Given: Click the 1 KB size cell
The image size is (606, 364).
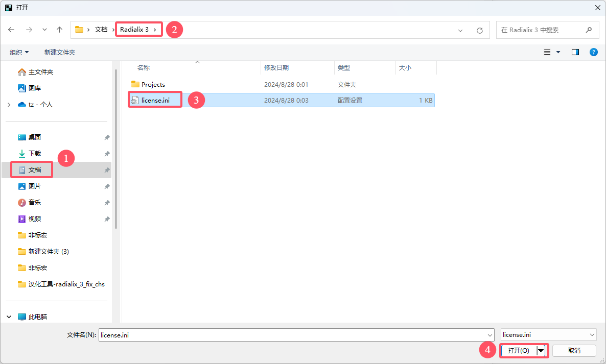Looking at the screenshot, I should pyautogui.click(x=426, y=101).
